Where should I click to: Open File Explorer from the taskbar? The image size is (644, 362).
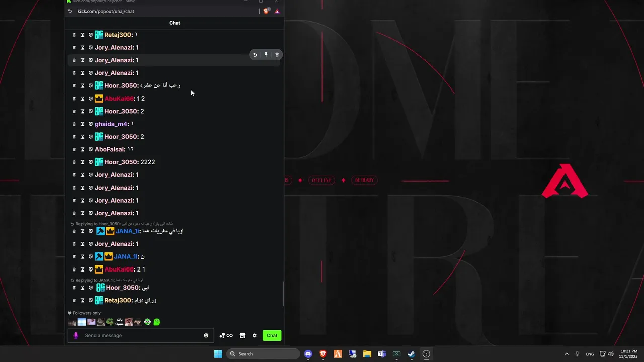pos(367,354)
